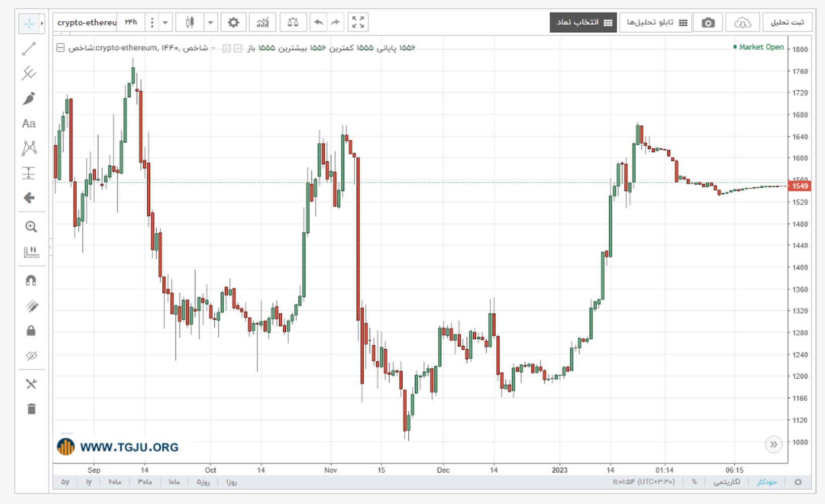Open the indicators chart icon
The height and width of the screenshot is (504, 825).
tap(263, 22)
